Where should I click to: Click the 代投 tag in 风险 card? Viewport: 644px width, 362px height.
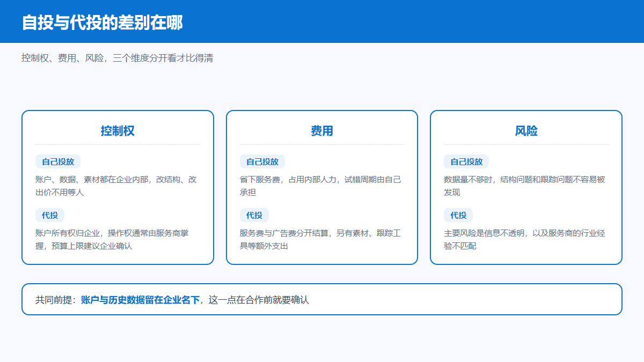click(458, 215)
